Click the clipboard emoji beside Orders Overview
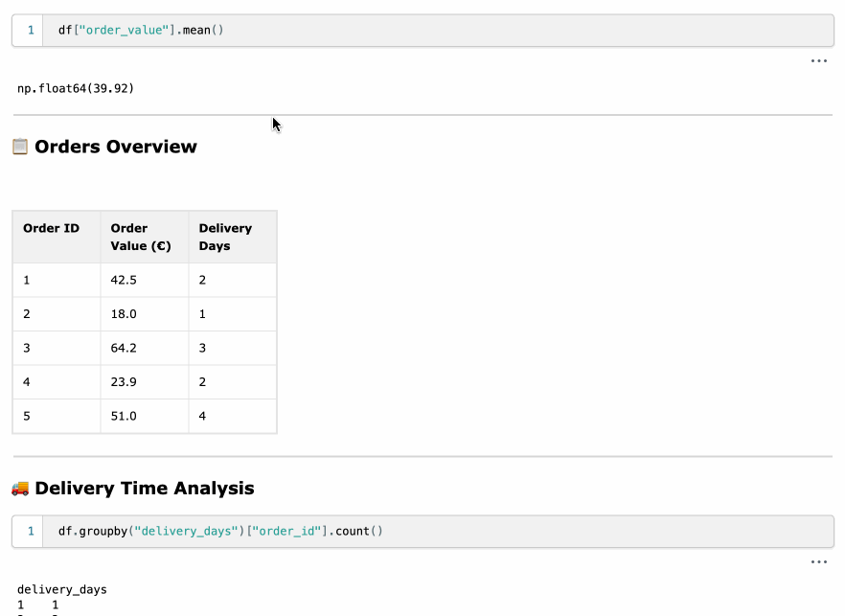 [20, 147]
